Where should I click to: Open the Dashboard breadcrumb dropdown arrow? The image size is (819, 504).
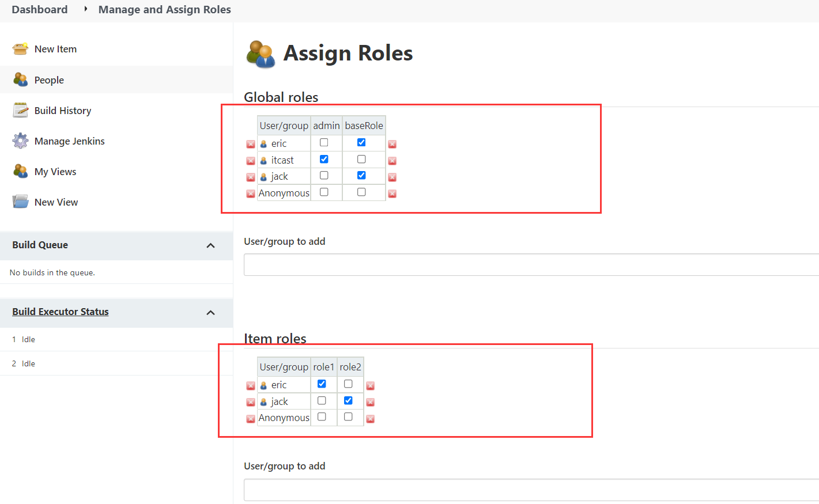click(86, 9)
